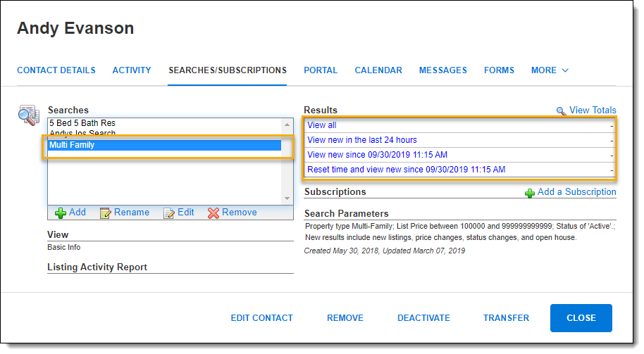Click the Listing Activity Report heading
This screenshot has height=354, width=644.
coord(97,267)
